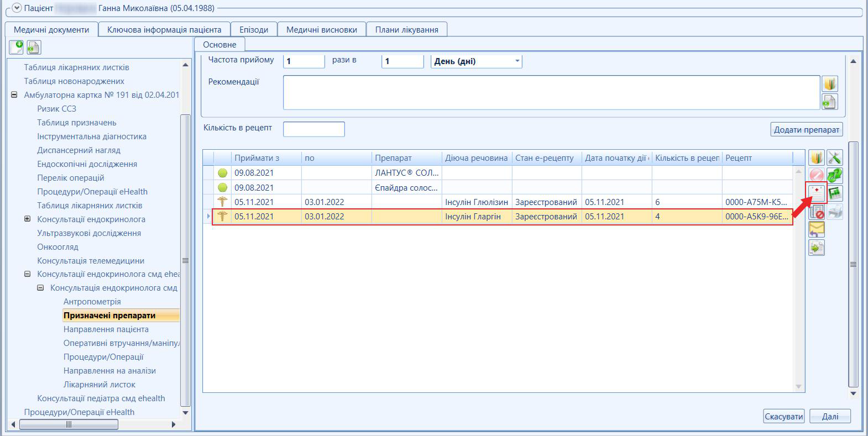Screen dimensions: 868x436
Task: Select Направлення пацієнта tree item
Action: point(106,329)
